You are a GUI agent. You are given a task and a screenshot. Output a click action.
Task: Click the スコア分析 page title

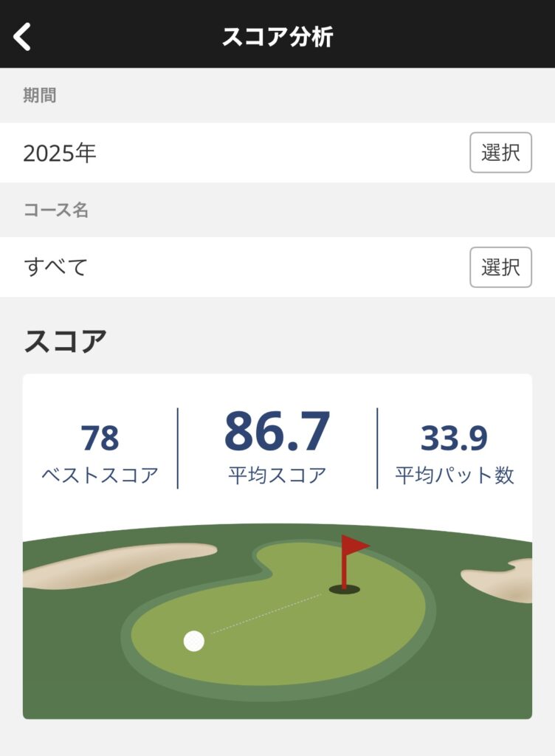(x=277, y=35)
